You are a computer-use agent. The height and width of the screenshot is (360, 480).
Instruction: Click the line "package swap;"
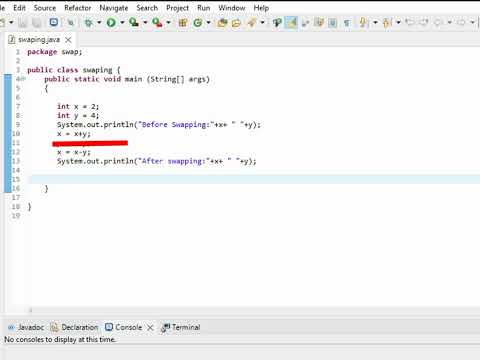tap(55, 52)
